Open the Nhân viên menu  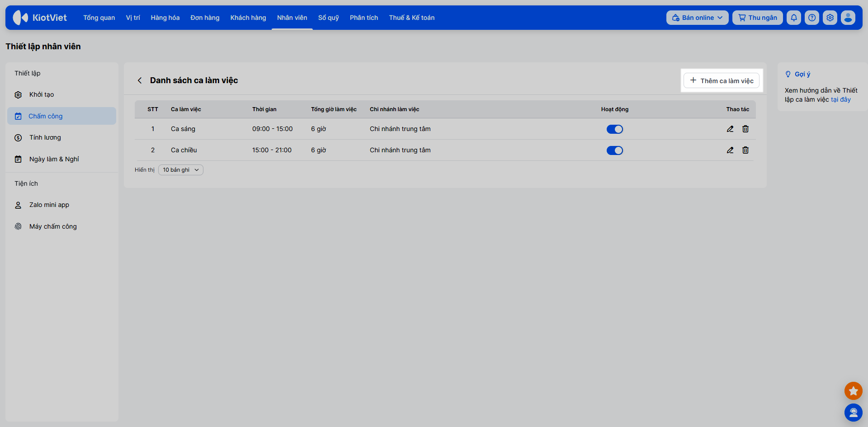click(292, 18)
